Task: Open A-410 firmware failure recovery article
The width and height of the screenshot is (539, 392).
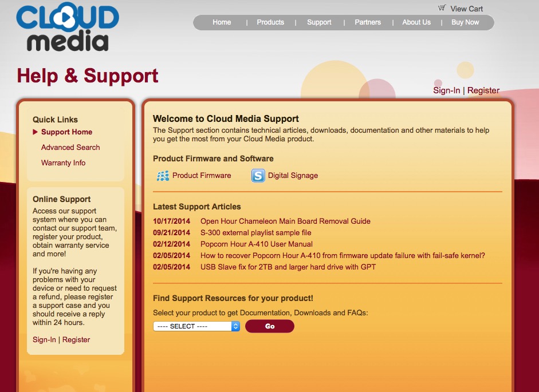Action: (343, 256)
